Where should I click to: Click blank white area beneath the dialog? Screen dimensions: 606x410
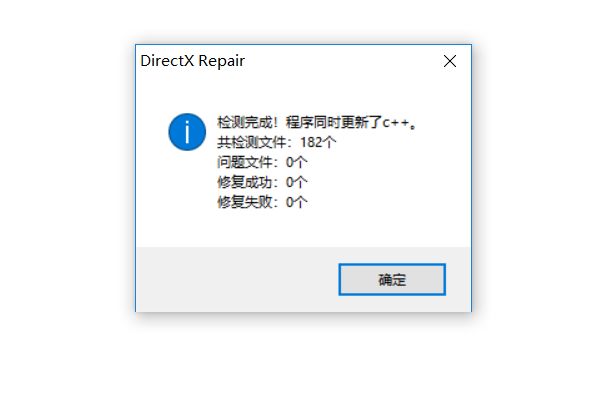(303, 361)
